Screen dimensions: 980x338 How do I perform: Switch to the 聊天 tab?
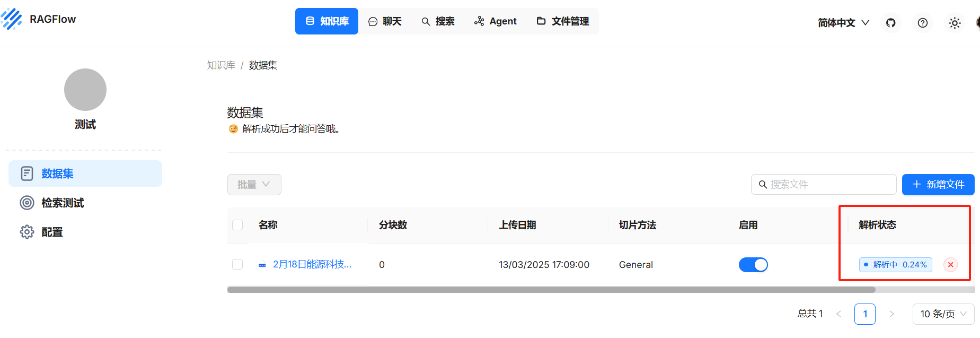(385, 21)
